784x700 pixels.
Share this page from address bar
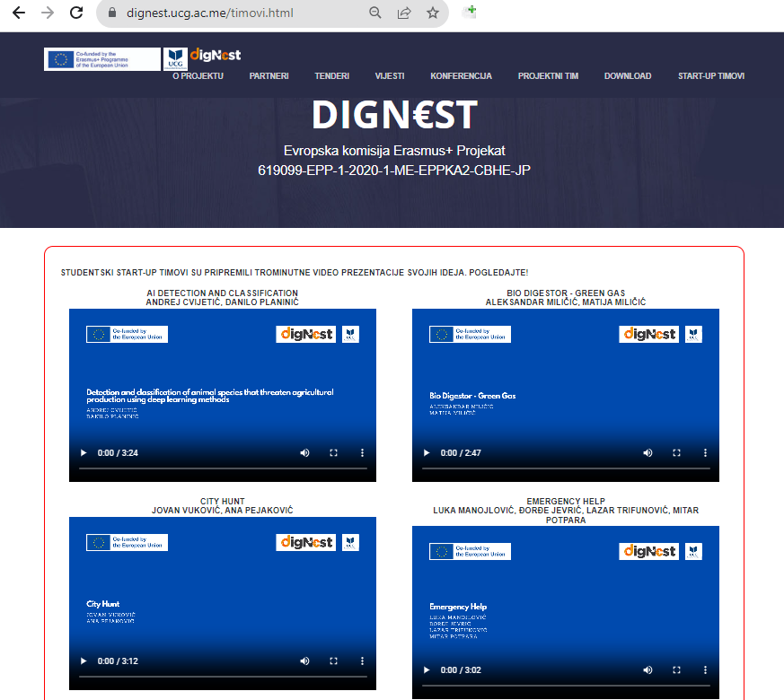click(404, 13)
